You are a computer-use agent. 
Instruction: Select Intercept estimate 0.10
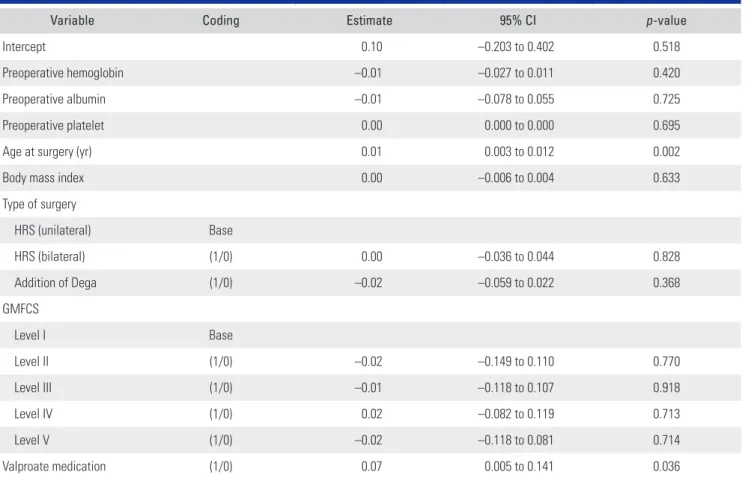[x=372, y=47]
